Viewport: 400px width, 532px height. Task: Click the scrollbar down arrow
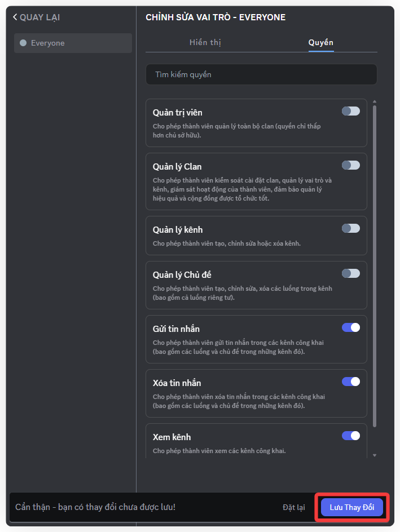coord(375,455)
